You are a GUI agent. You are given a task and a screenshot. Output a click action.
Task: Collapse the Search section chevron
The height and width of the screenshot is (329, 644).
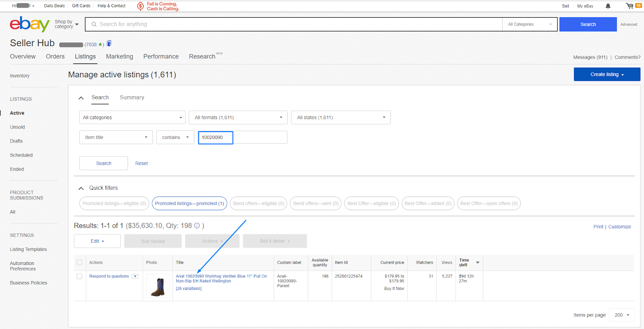(81, 98)
